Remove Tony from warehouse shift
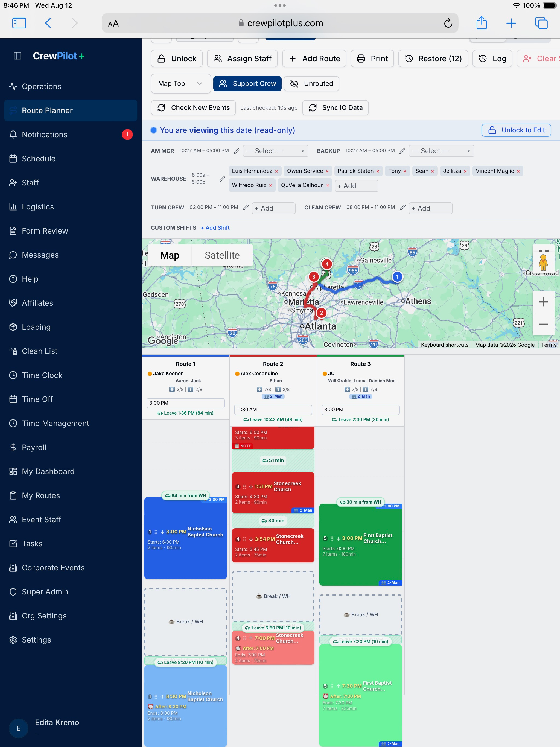 [x=405, y=171]
